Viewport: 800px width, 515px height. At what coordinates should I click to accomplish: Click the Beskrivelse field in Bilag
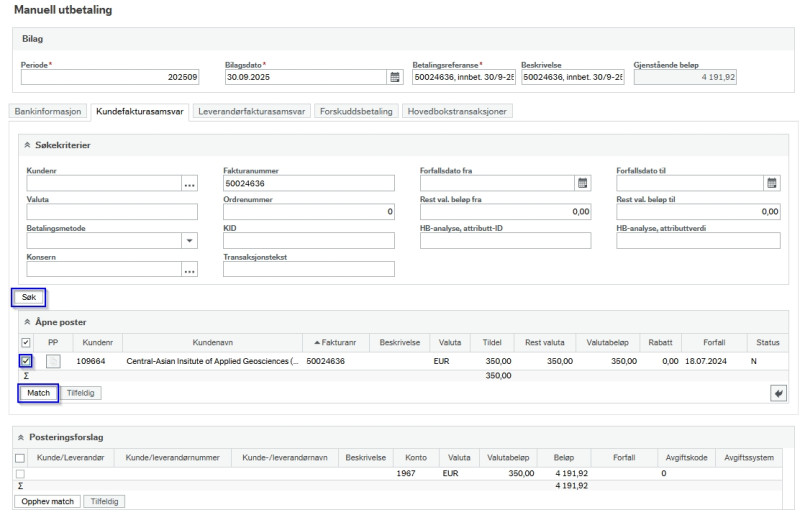coord(573,77)
